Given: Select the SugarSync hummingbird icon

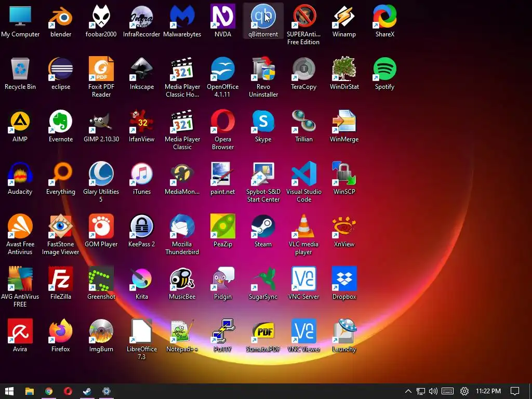Looking at the screenshot, I should 263,279.
